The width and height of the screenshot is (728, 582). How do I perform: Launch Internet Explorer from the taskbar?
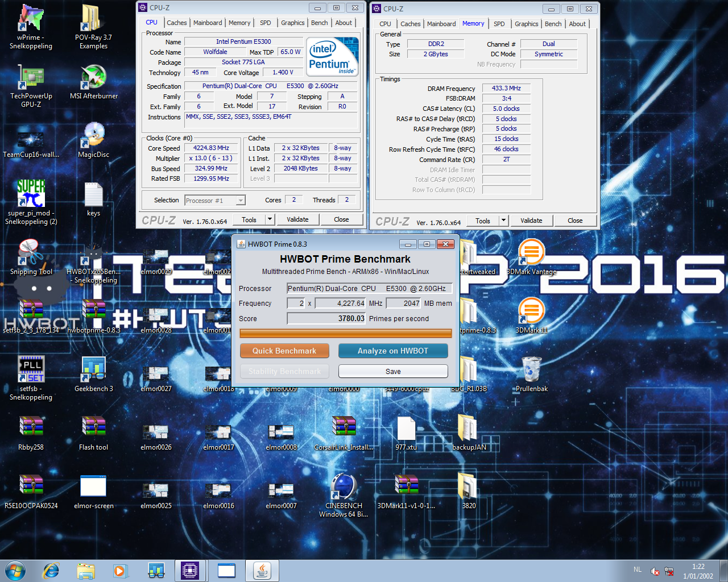click(x=51, y=571)
